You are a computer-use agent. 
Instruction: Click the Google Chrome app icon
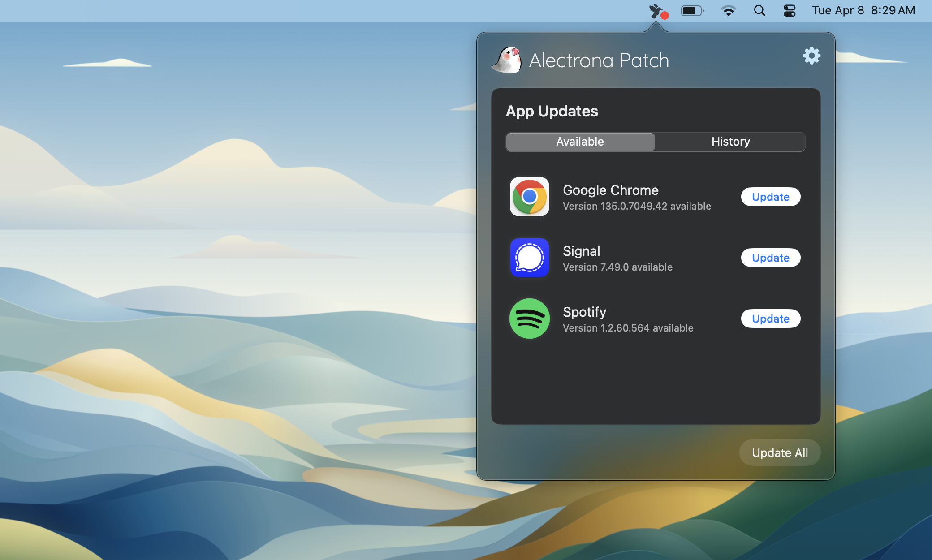(529, 197)
